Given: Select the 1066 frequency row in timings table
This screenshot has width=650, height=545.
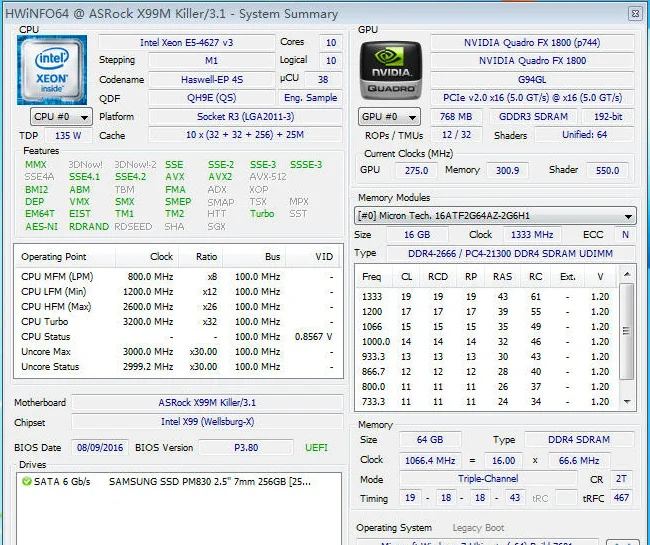Looking at the screenshot, I should pyautogui.click(x=487, y=327).
